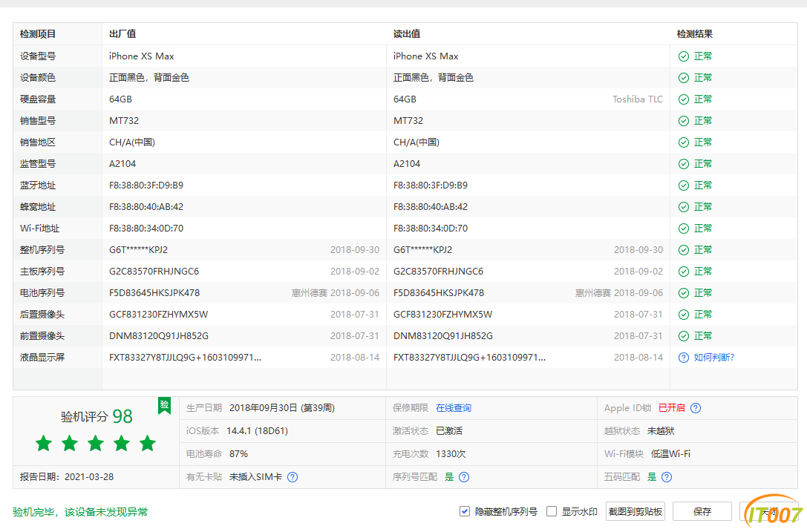Screen dimensions: 807x532
Task: Select the 读出值 column header
Action: click(x=407, y=34)
